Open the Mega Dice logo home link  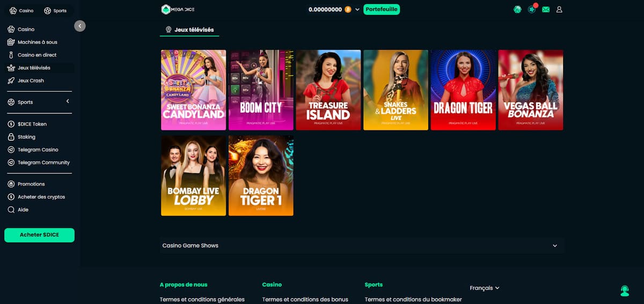(x=177, y=9)
